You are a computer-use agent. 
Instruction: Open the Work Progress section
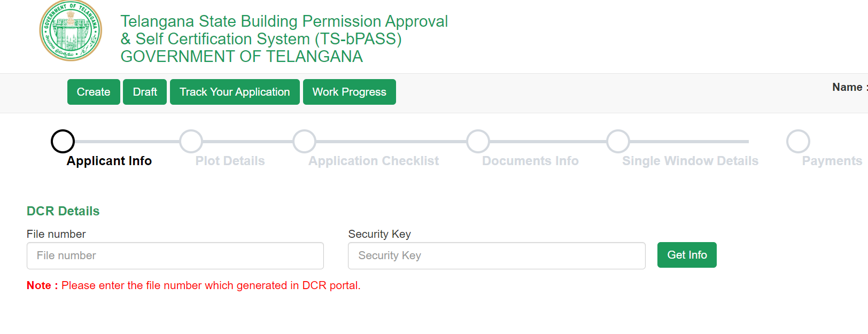[349, 91]
